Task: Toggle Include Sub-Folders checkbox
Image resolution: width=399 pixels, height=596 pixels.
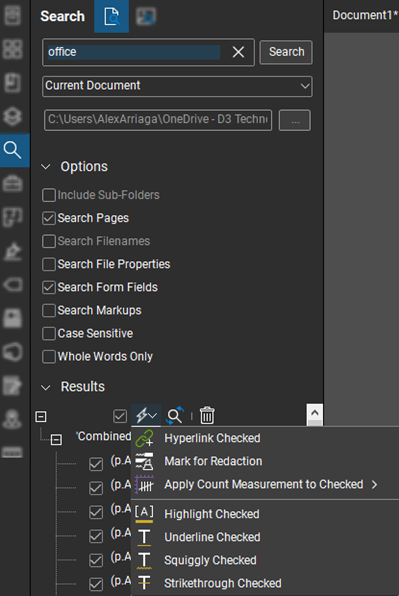Action: point(49,195)
